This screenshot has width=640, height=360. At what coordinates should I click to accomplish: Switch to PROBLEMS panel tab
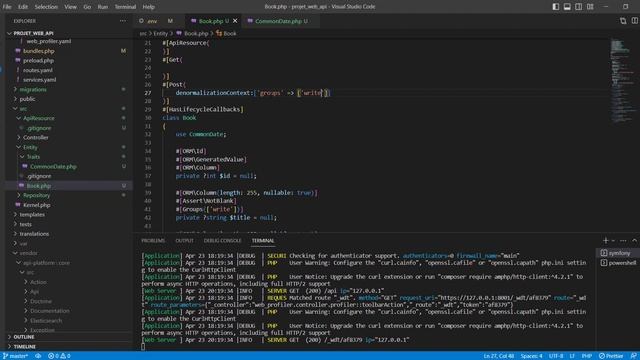[153, 240]
